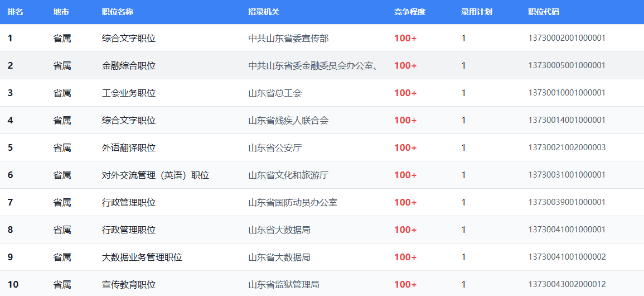Click the 招录机关 column header
This screenshot has height=296, width=644.
pyautogui.click(x=264, y=12)
